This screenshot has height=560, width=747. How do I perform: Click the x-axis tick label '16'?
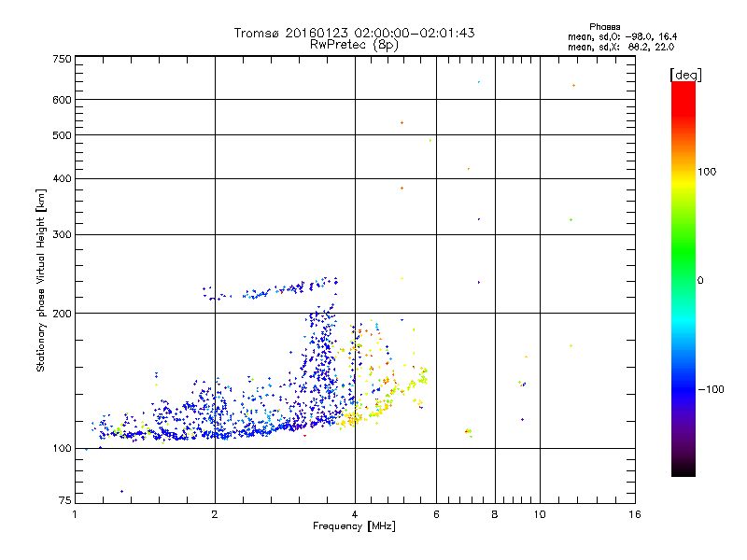pos(635,514)
